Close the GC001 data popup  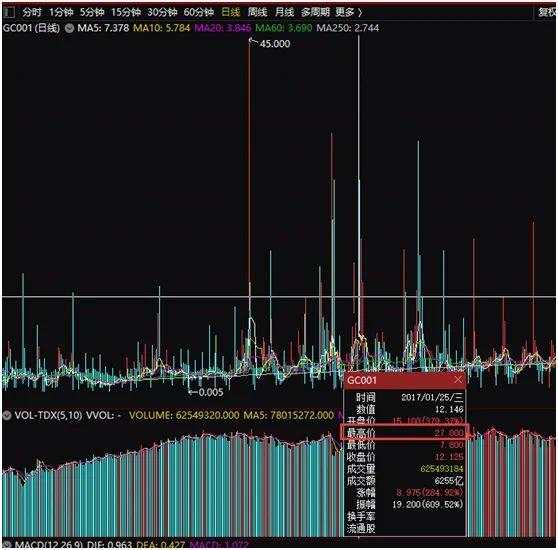tap(459, 380)
